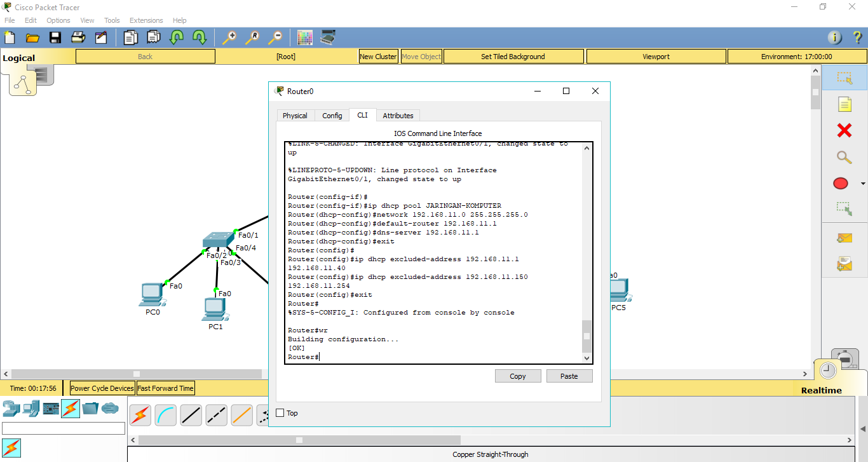Click the Realtime mode clock tab

(x=828, y=371)
